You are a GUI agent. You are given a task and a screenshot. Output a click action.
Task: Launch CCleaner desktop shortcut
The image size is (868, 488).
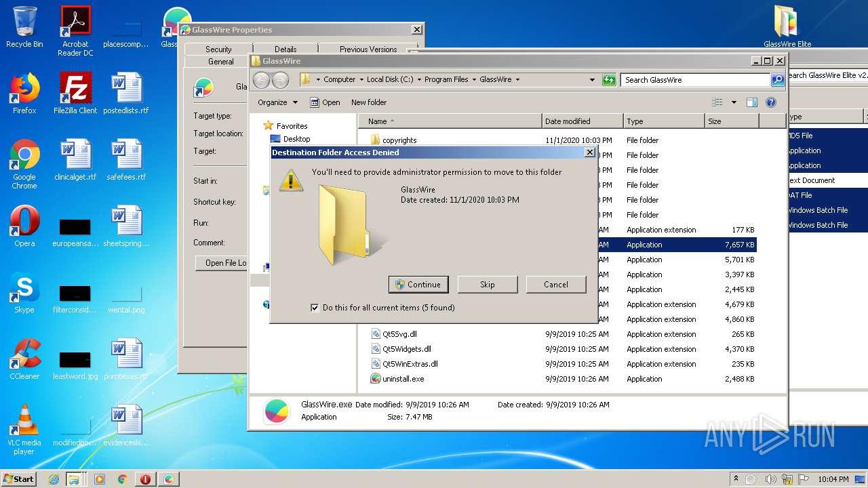(24, 359)
